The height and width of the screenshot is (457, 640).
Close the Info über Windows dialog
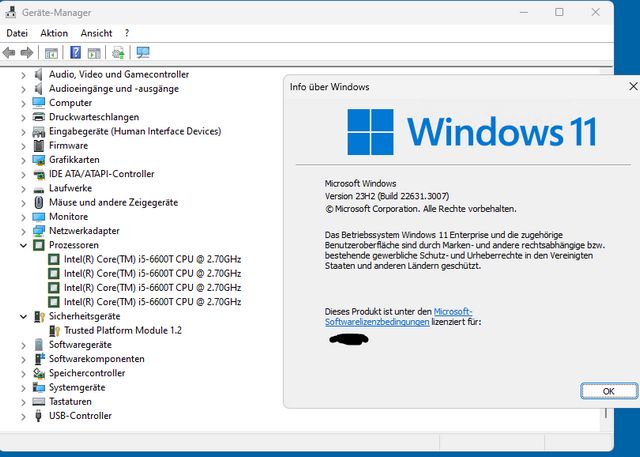(633, 87)
